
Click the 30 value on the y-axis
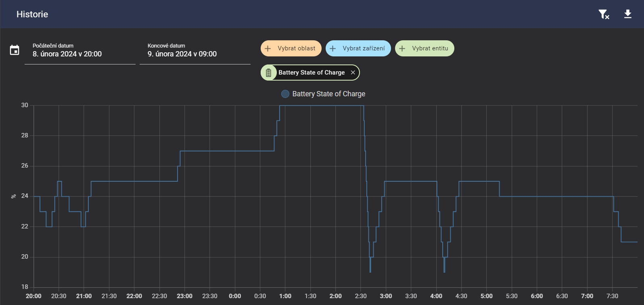(x=25, y=105)
